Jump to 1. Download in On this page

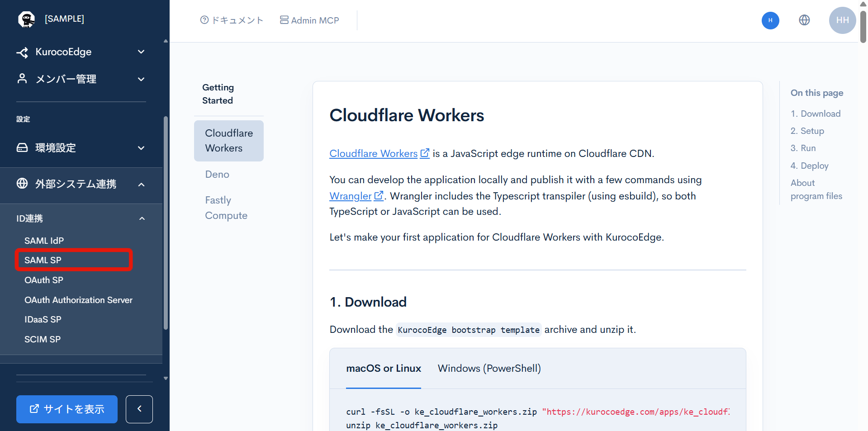coord(816,114)
